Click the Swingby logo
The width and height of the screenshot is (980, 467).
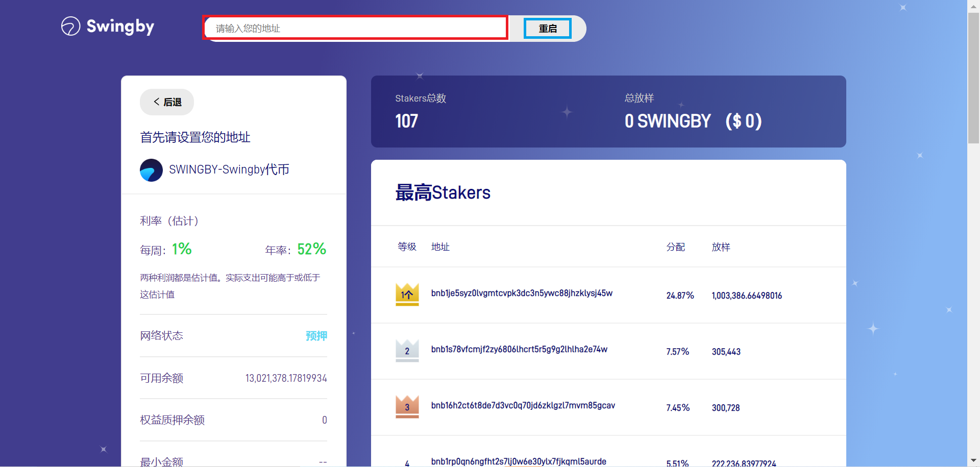click(x=108, y=26)
